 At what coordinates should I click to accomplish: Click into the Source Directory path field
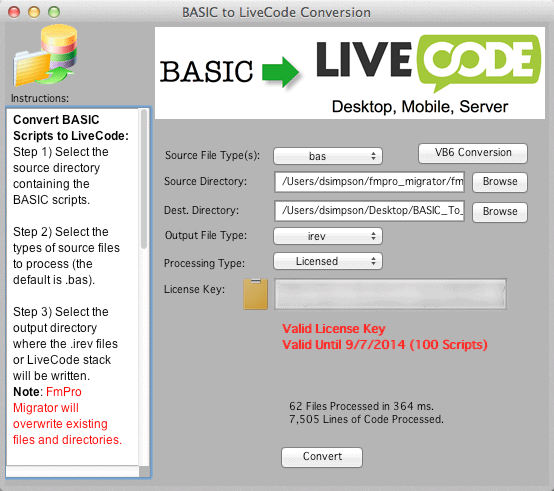[x=369, y=182]
